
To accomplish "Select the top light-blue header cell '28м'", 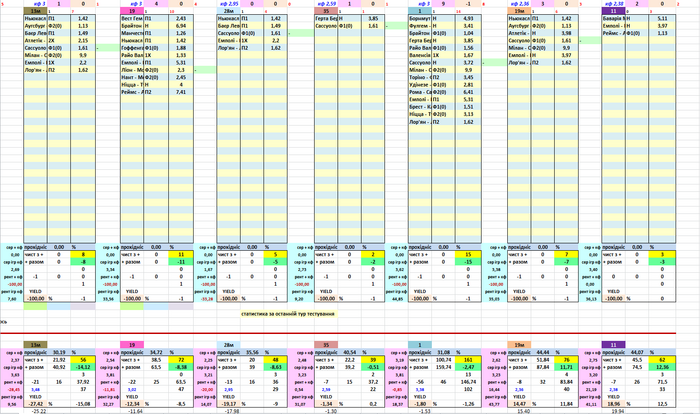I will tap(229, 11).
